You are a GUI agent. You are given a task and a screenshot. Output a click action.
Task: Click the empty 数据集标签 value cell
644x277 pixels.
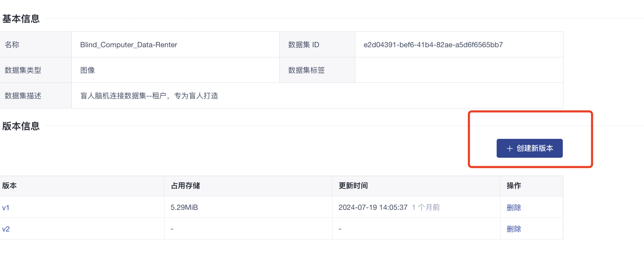click(x=458, y=70)
